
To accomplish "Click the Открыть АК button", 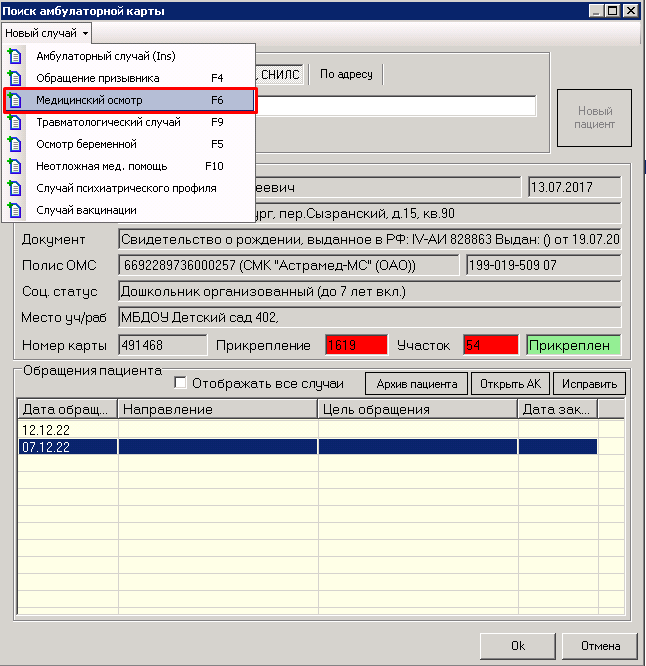I will pos(511,383).
